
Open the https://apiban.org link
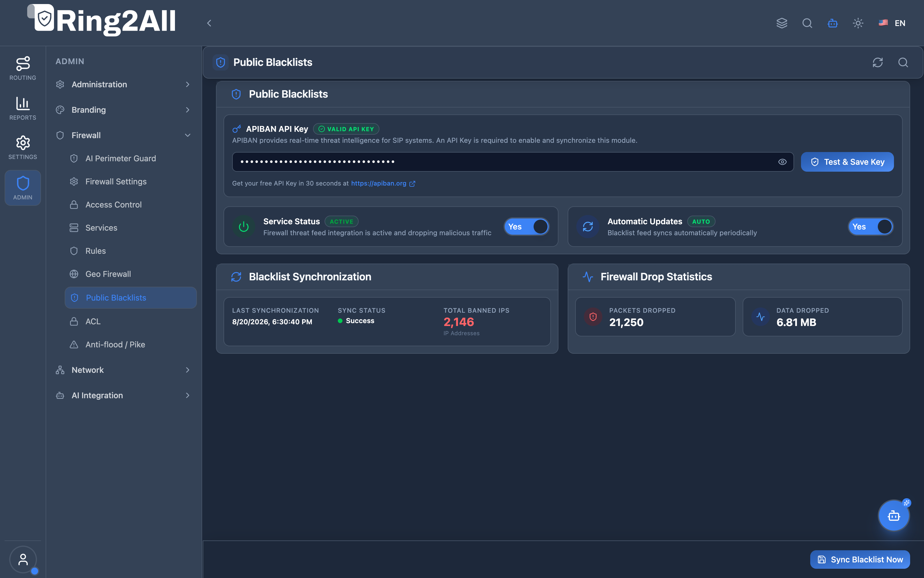tap(383, 183)
